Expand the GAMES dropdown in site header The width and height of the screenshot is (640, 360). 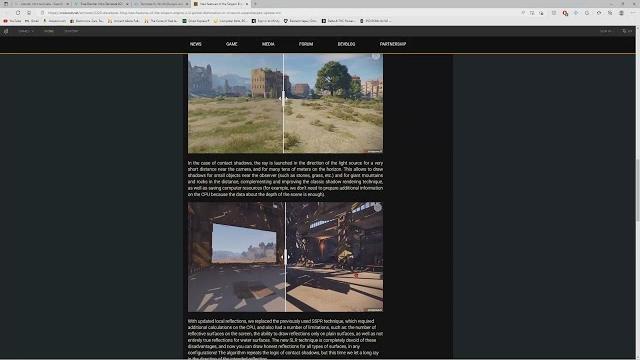[25, 31]
